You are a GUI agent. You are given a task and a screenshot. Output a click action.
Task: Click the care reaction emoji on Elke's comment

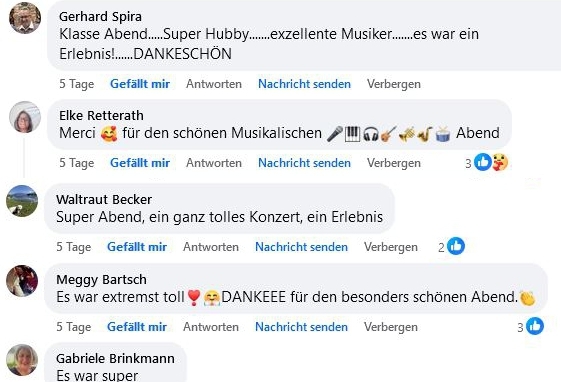click(x=500, y=162)
